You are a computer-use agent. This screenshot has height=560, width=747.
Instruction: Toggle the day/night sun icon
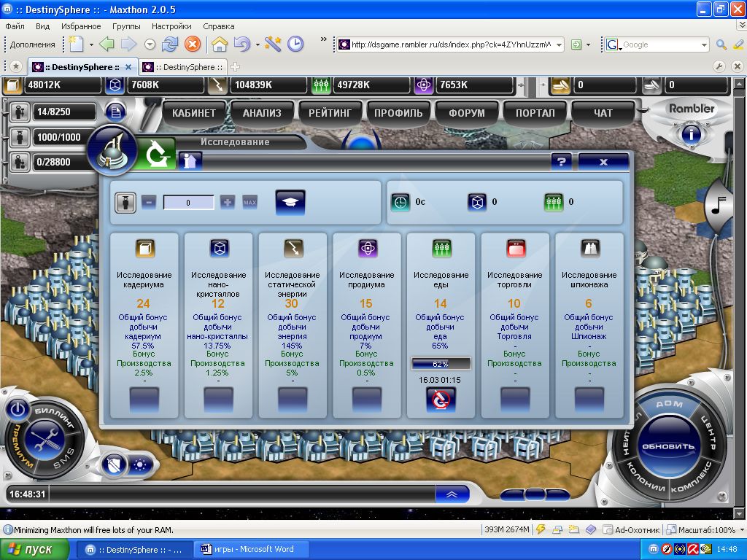click(140, 464)
